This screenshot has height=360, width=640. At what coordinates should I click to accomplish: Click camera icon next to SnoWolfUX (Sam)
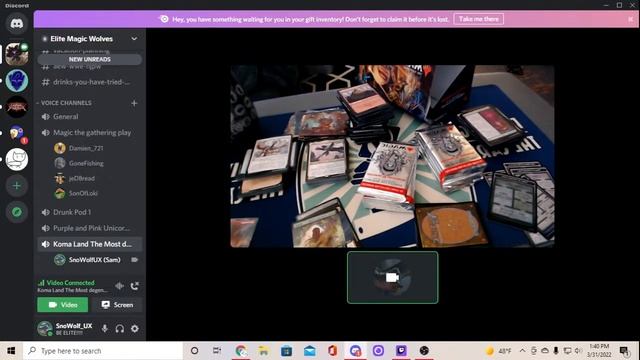coord(134,260)
